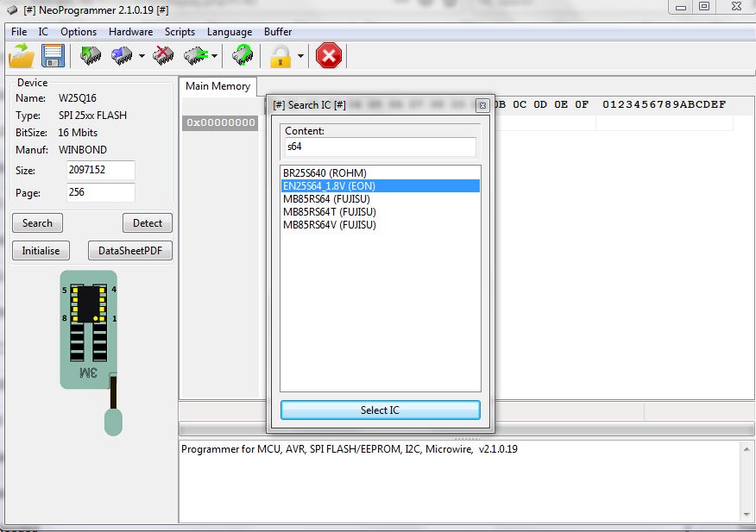Expand the verify IC dropdown arrow
This screenshot has height=532, width=756.
[215, 56]
